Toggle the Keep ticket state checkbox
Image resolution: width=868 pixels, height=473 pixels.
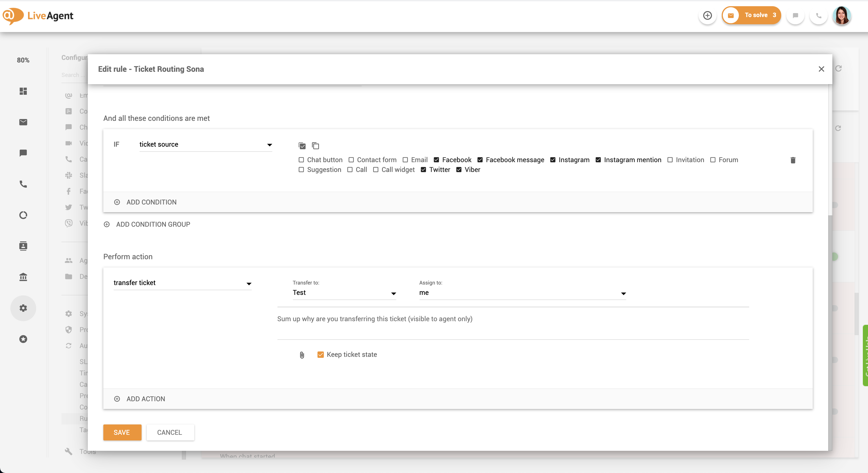tap(320, 354)
